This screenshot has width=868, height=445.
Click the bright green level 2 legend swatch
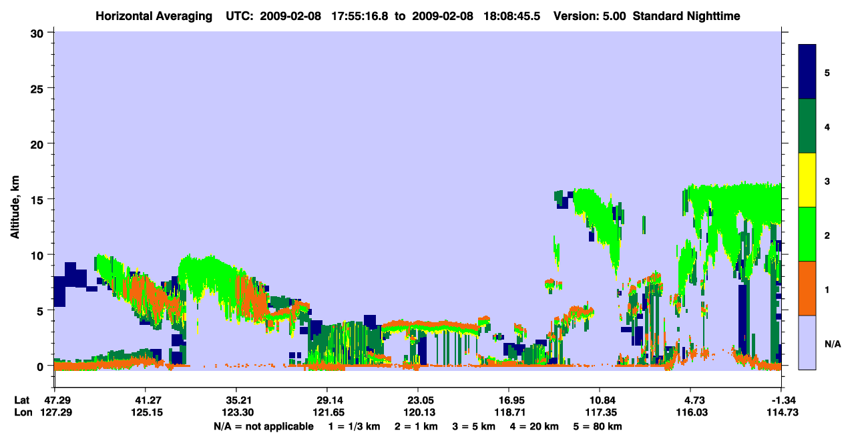point(807,234)
